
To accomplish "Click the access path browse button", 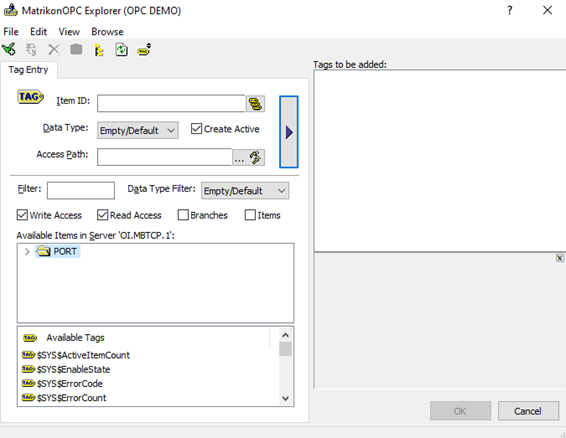I will 248,157.
